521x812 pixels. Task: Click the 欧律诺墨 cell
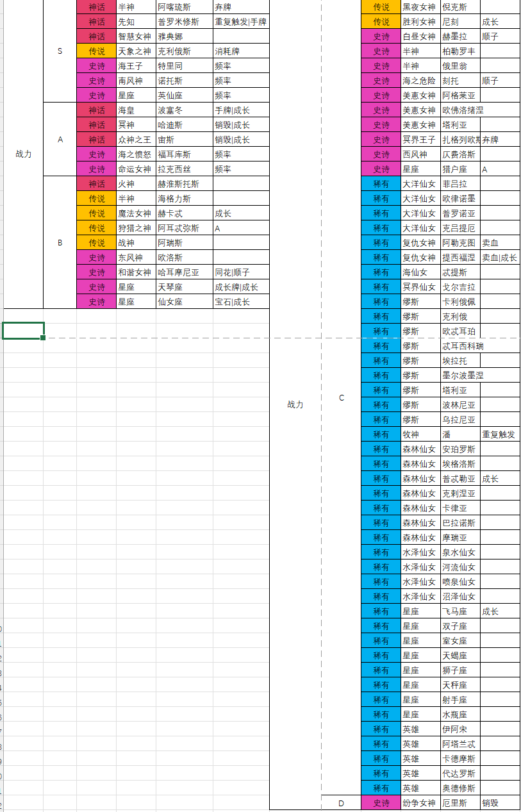click(x=460, y=199)
